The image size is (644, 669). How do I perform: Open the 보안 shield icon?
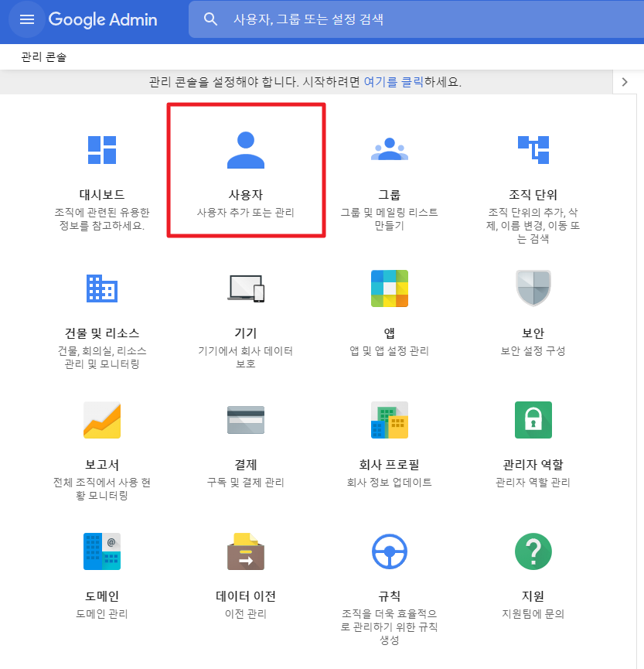[x=533, y=288]
